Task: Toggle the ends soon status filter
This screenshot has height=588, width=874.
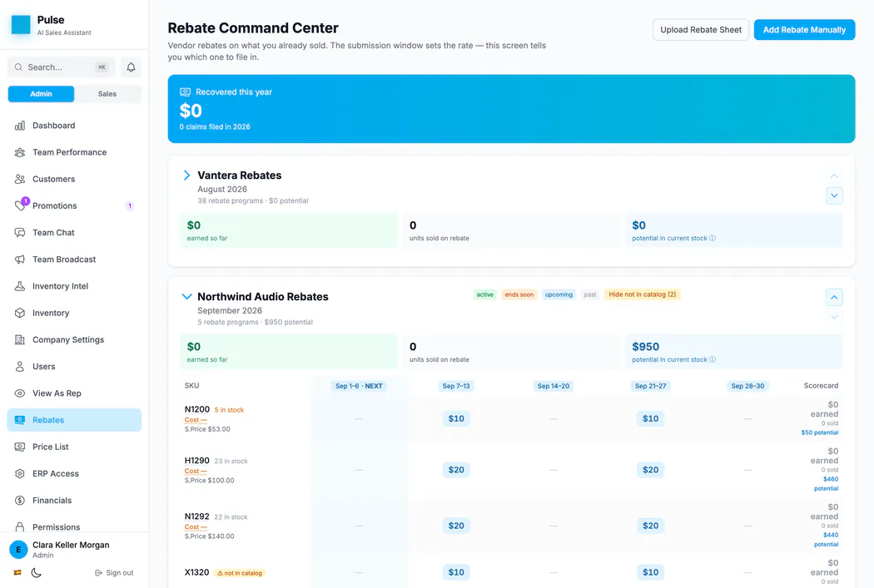Action: click(519, 294)
